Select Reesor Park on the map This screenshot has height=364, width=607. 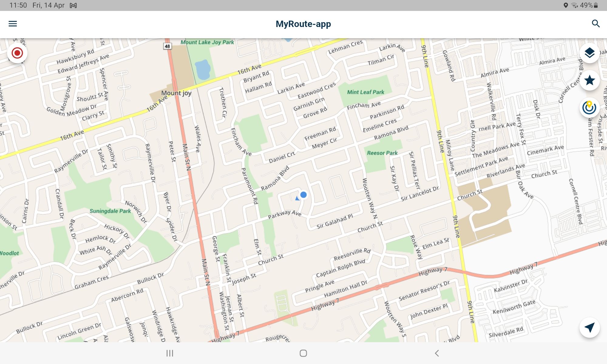tap(382, 153)
